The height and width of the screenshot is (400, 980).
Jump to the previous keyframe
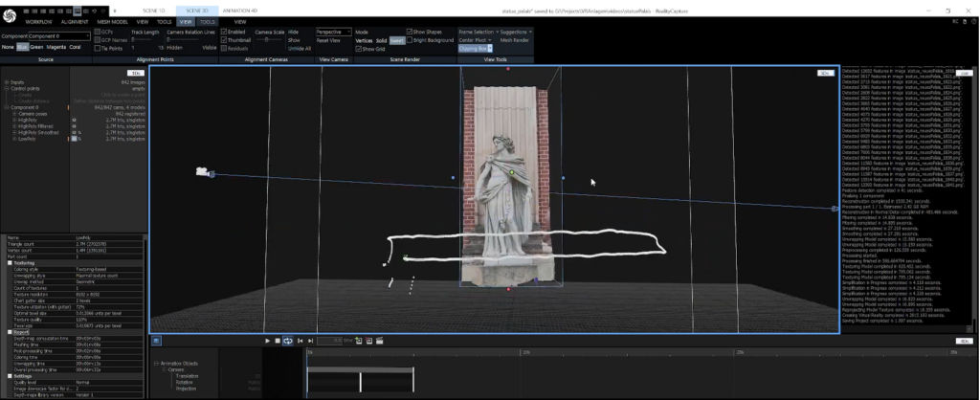click(300, 341)
